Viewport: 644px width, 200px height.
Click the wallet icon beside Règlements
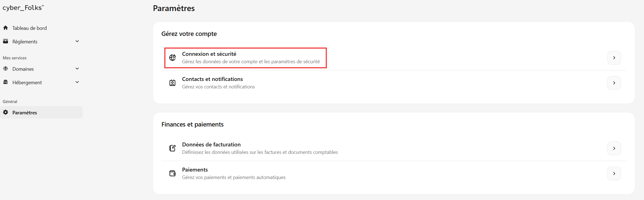[x=6, y=41]
